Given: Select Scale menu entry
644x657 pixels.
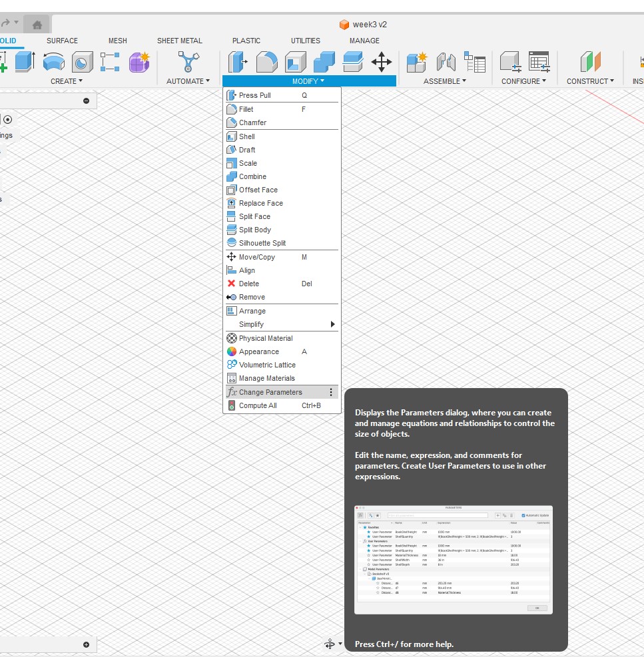Looking at the screenshot, I should 282,163.
